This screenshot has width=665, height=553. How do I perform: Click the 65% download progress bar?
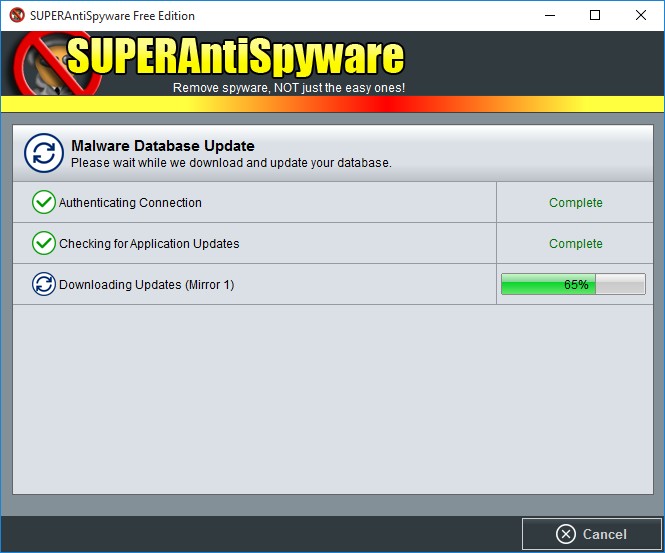tap(573, 284)
